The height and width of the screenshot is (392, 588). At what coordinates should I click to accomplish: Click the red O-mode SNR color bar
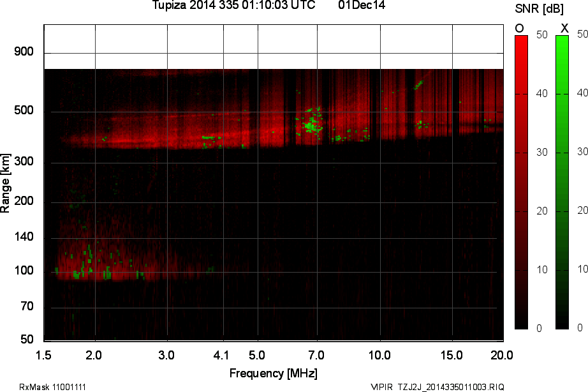click(521, 182)
